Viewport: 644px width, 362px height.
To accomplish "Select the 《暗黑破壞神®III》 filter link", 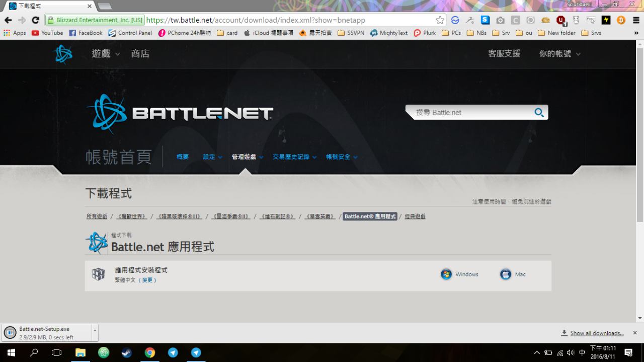I will pyautogui.click(x=179, y=216).
